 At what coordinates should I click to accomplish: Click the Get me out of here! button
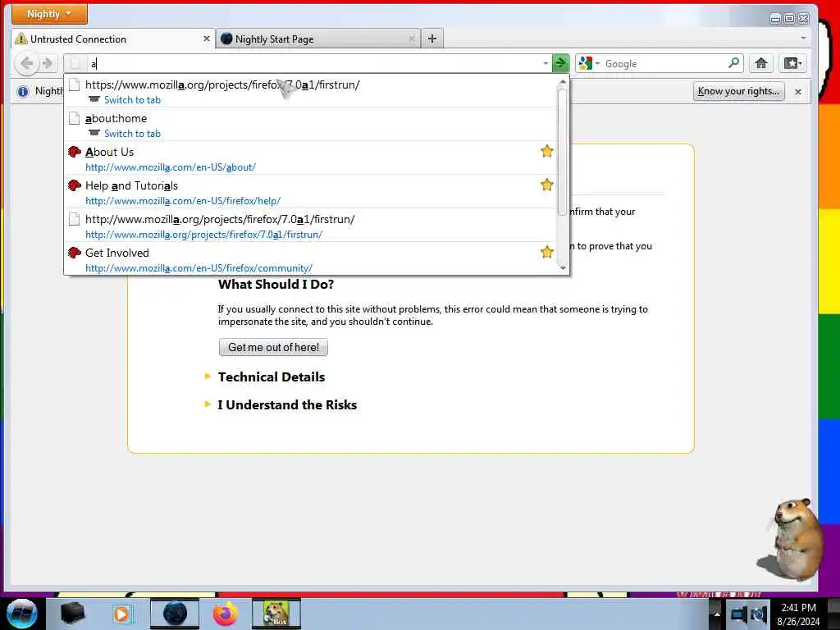273,347
